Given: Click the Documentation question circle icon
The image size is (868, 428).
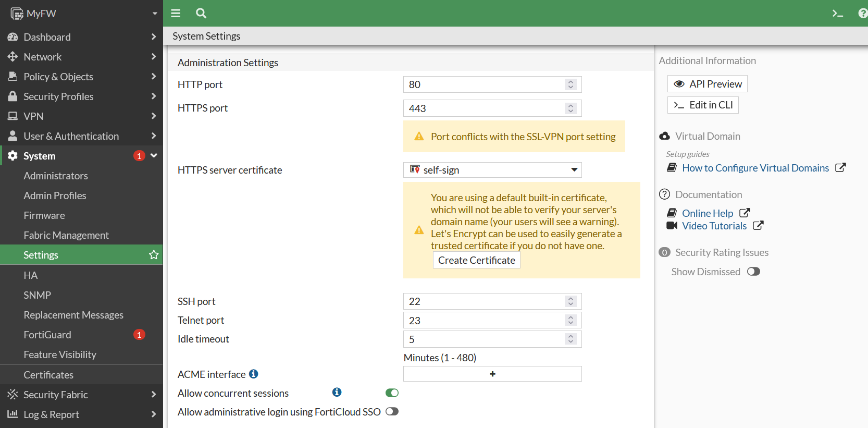Looking at the screenshot, I should [665, 194].
